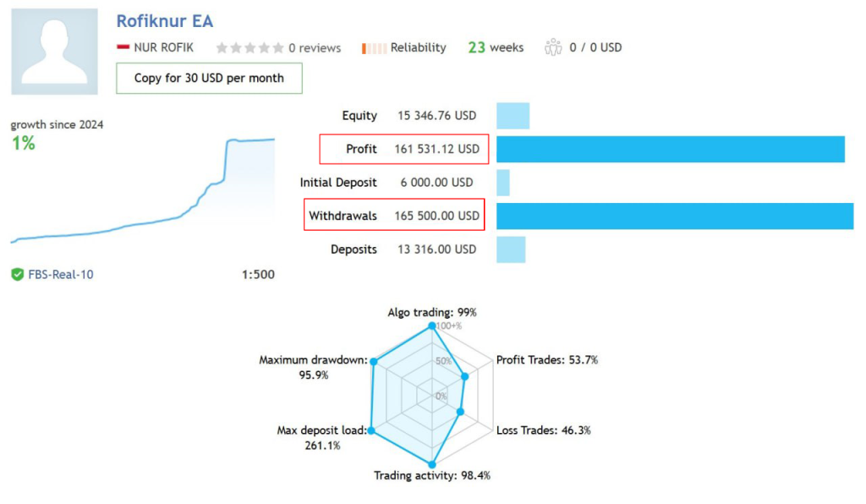Click the Profit Trades radar point
This screenshot has width=866, height=504.
point(465,376)
